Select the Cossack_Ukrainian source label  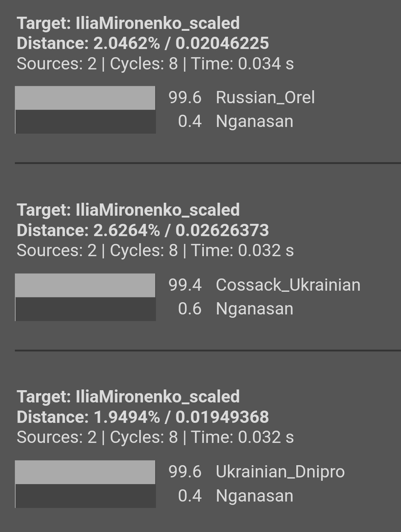click(288, 285)
